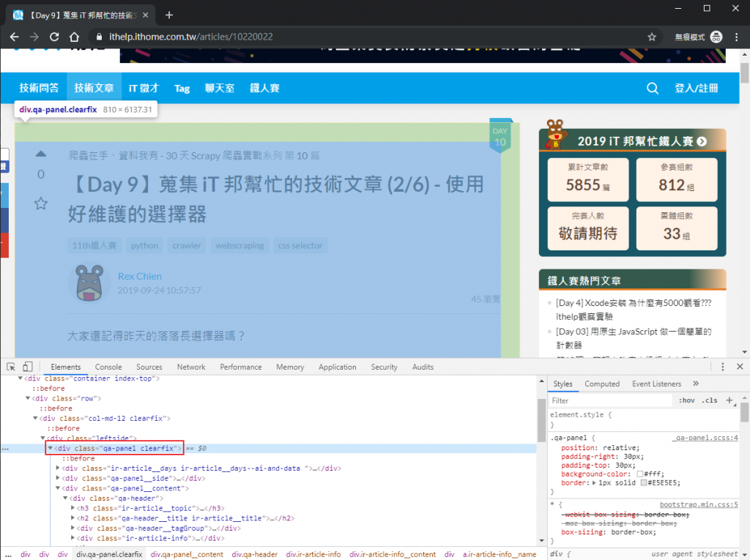
Task: Open _qa-panel.scss:4 source link
Action: click(x=705, y=438)
